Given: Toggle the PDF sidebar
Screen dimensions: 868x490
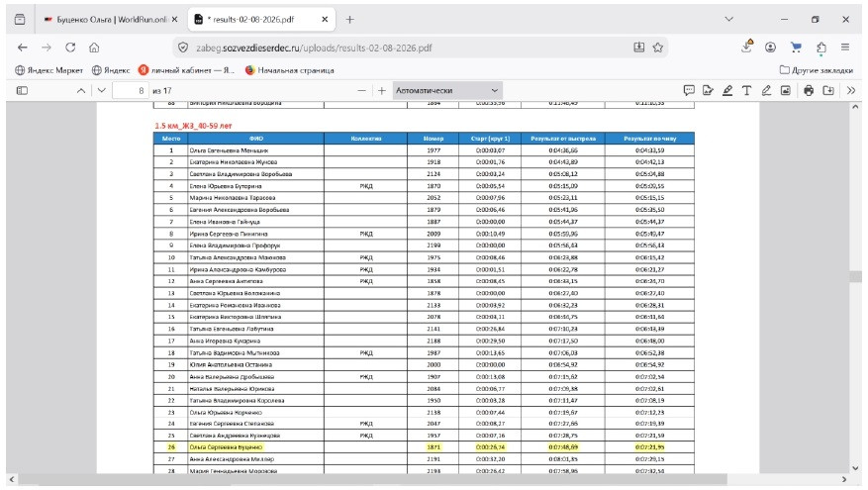Looking at the screenshot, I should [x=22, y=90].
